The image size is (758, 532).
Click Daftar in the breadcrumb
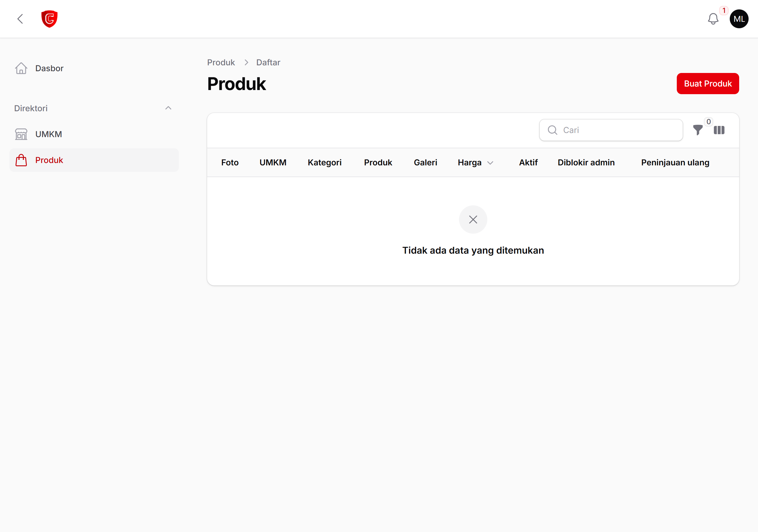268,62
